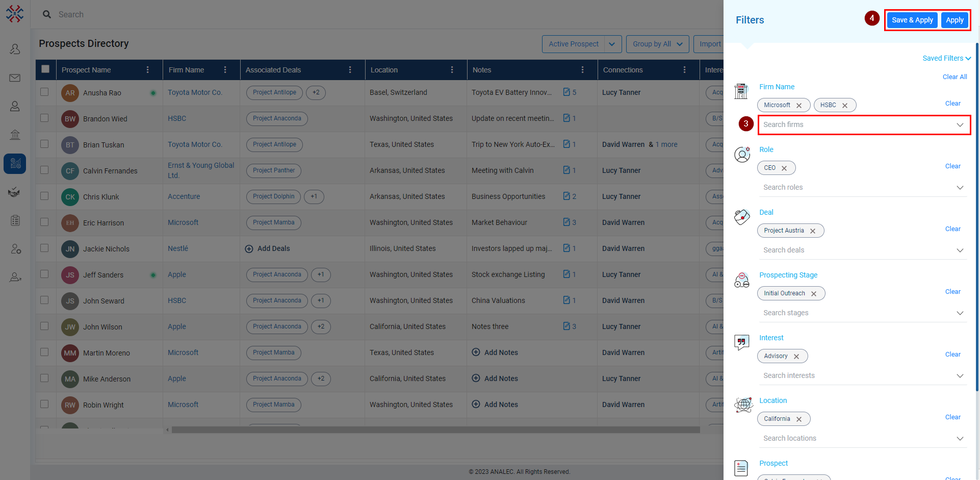The height and width of the screenshot is (480, 980).
Task: Click the Clear All filters link
Action: click(955, 77)
